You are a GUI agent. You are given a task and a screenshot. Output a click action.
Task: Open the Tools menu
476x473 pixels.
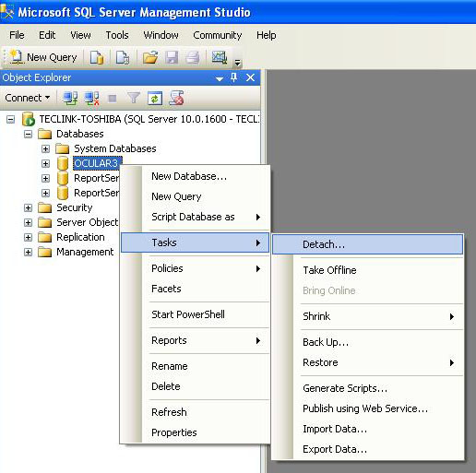click(x=117, y=35)
